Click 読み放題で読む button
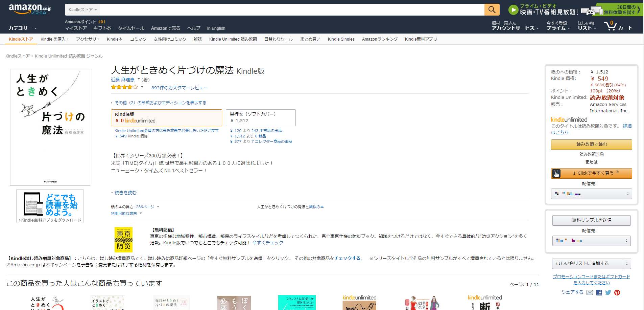The image size is (644, 310). click(591, 145)
